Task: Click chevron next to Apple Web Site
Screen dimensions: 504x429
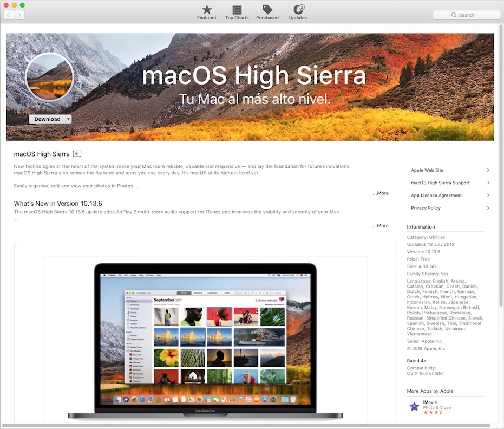Action: click(488, 170)
